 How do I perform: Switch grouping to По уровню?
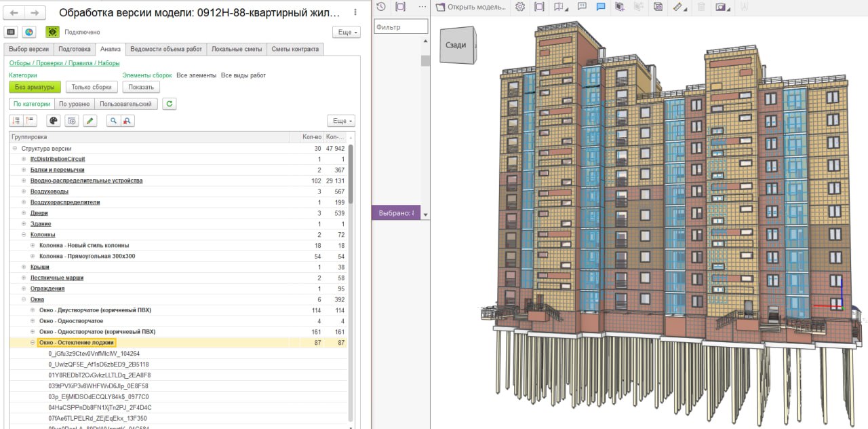74,104
